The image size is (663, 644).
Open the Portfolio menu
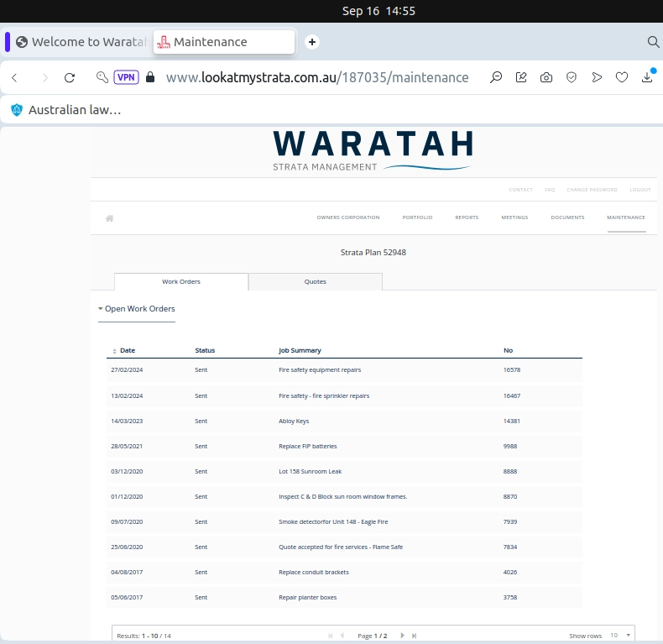pos(417,217)
